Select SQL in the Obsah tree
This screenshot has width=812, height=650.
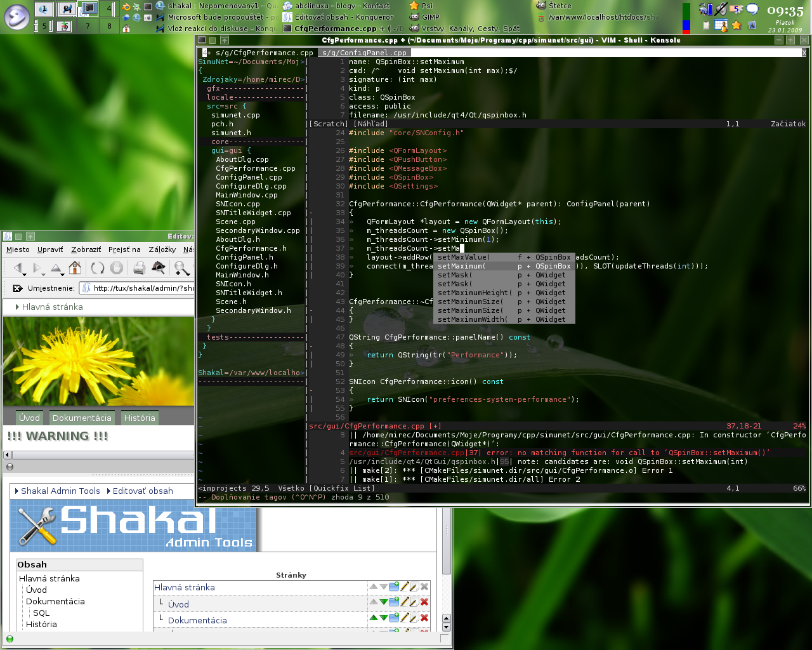point(41,613)
